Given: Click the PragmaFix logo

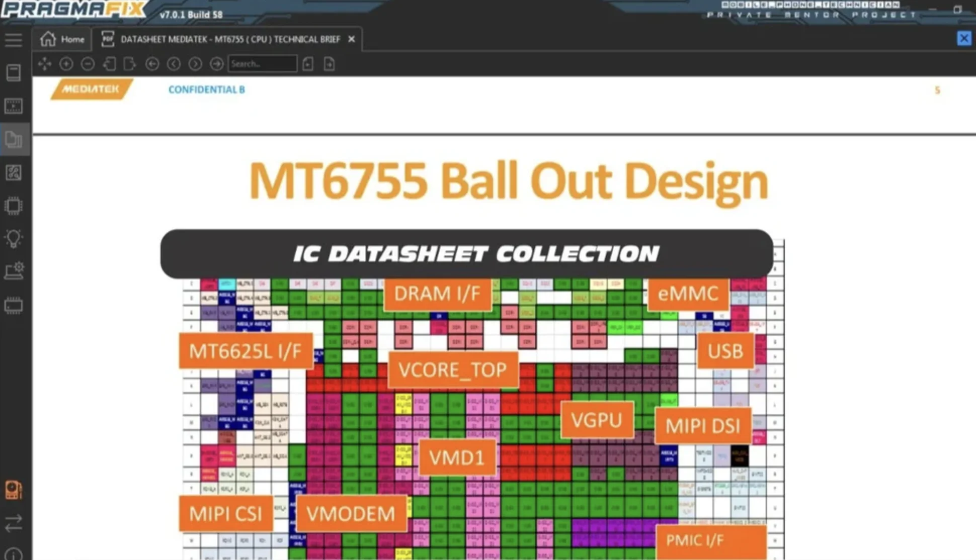Looking at the screenshot, I should pos(74,10).
